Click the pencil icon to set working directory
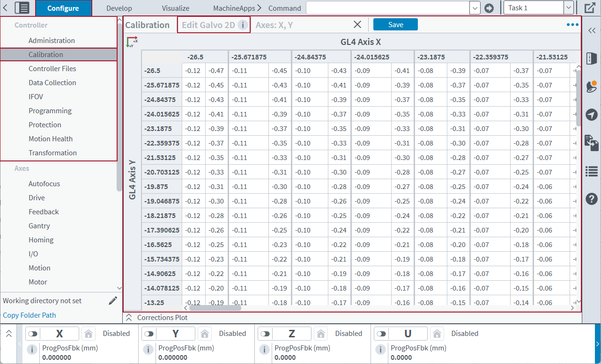The image size is (601, 364). pyautogui.click(x=113, y=300)
